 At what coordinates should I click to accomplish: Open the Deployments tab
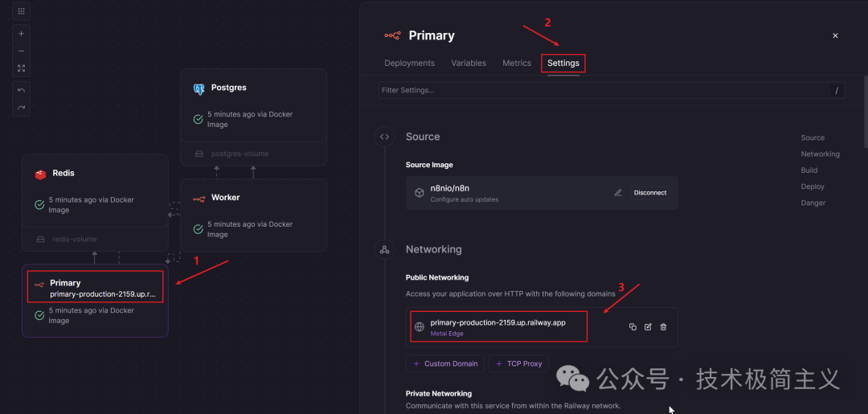tap(410, 63)
